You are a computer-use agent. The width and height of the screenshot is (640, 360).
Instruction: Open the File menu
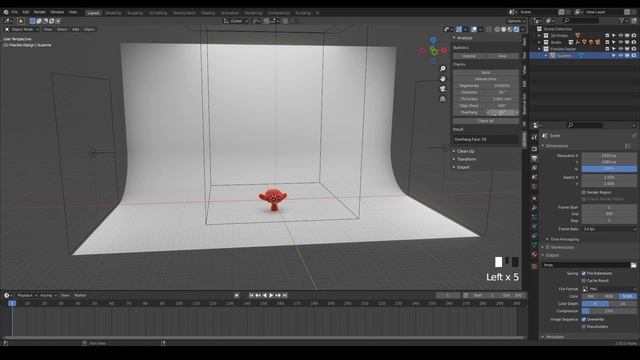pos(15,12)
